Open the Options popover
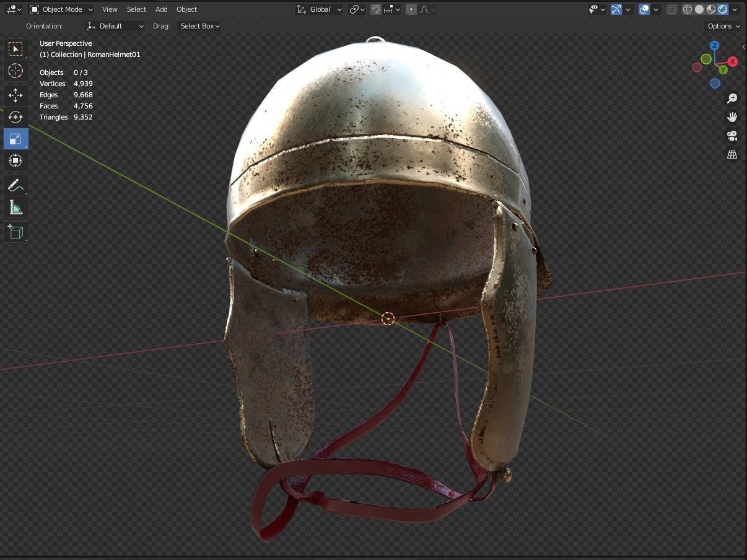 point(723,26)
